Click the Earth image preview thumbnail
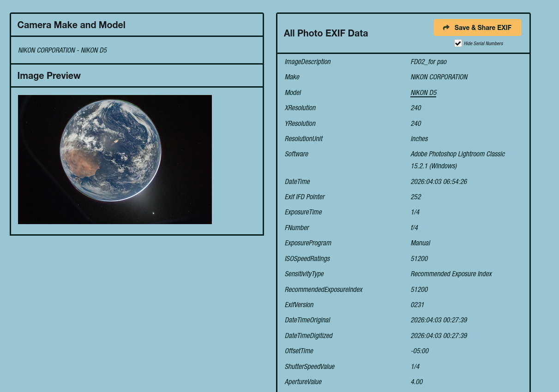559x392 pixels. 115,160
